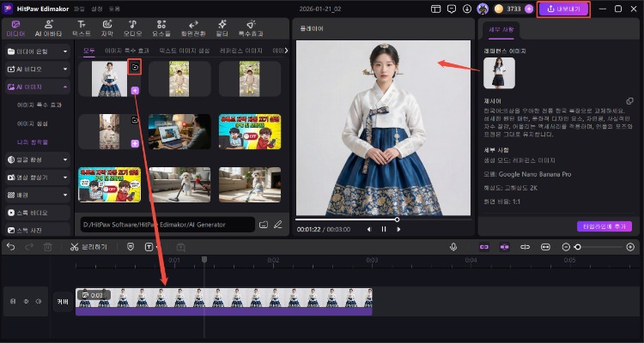This screenshot has width=644, height=343.
Task: Click the 내보내기 export button
Action: [563, 9]
